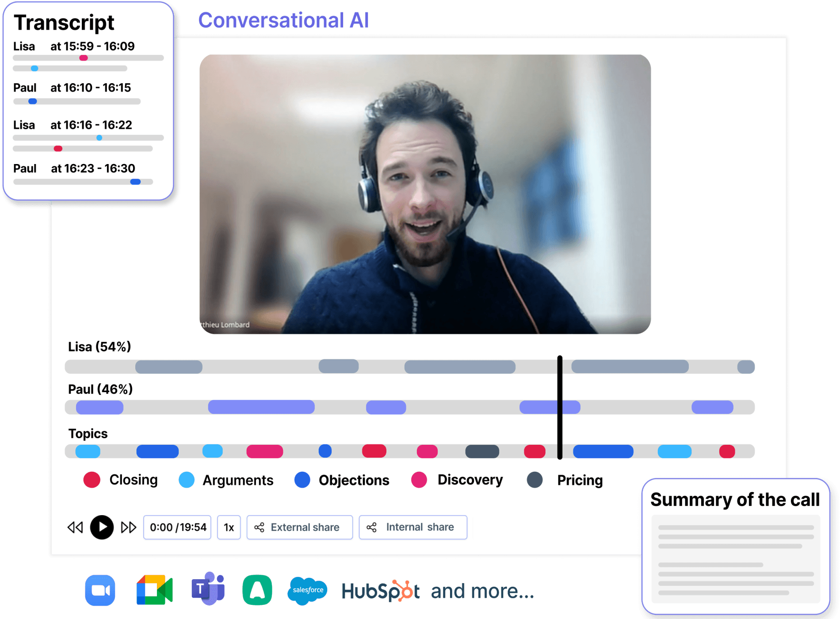This screenshot has width=840, height=619.
Task: Click the Google Meet icon
Action: (154, 590)
